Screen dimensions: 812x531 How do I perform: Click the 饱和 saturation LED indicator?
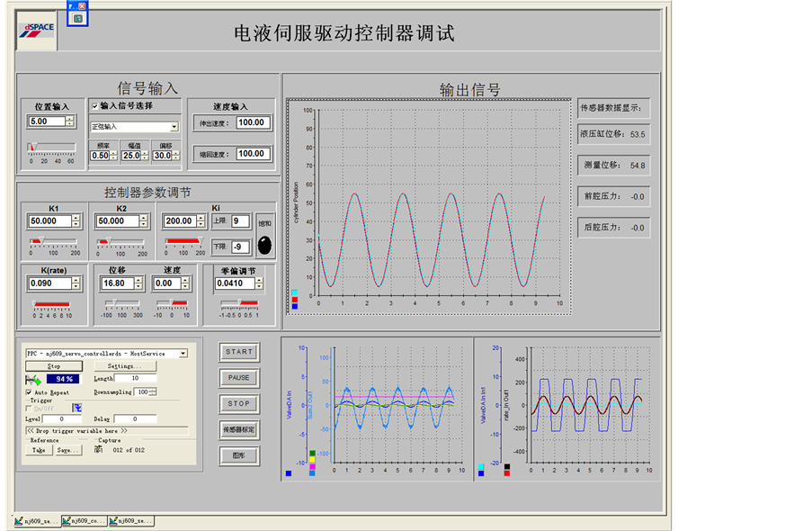265,246
